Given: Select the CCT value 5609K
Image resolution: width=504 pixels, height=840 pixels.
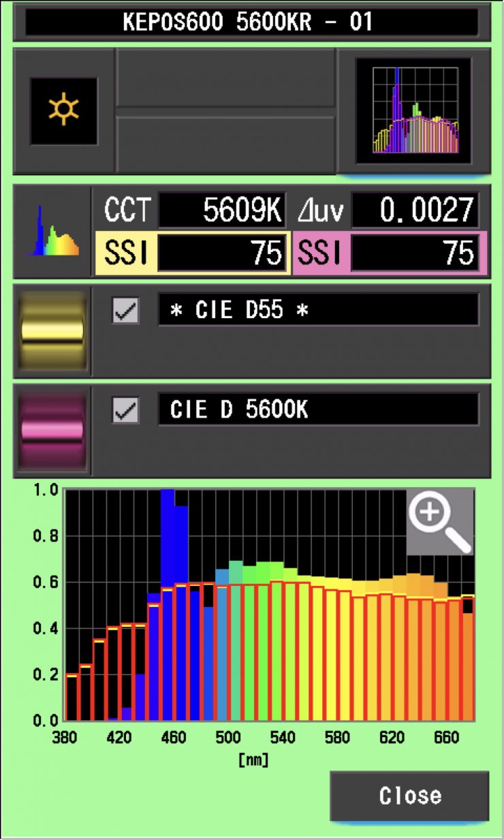Looking at the screenshot, I should coord(222,211).
